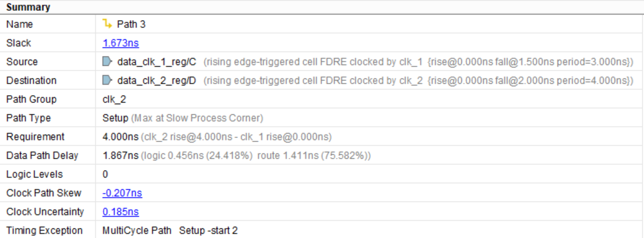This screenshot has height=238, width=644.
Task: Select the Slack row label
Action: coord(19,43)
